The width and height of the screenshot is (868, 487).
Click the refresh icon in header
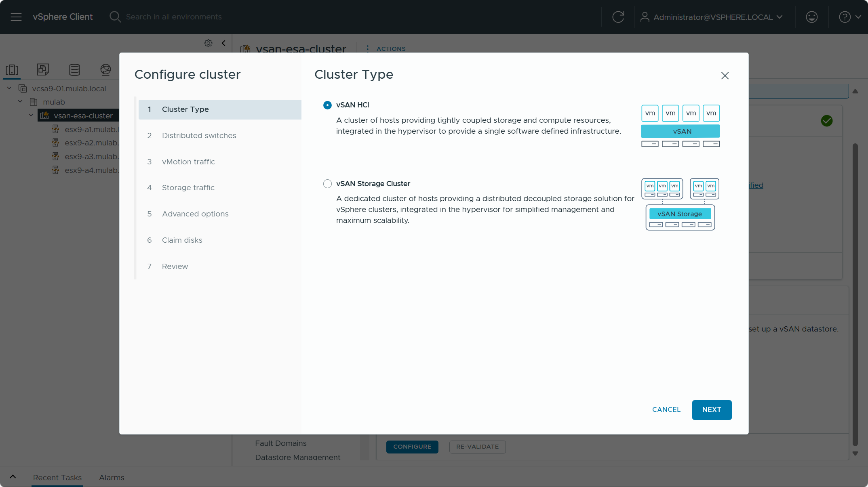[618, 17]
